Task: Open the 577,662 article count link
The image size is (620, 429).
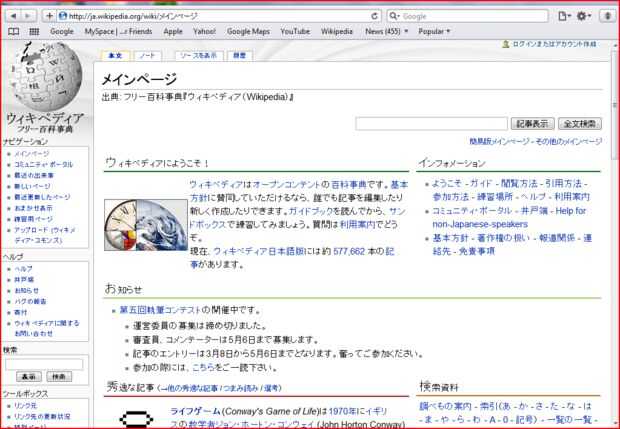Action: [x=349, y=251]
